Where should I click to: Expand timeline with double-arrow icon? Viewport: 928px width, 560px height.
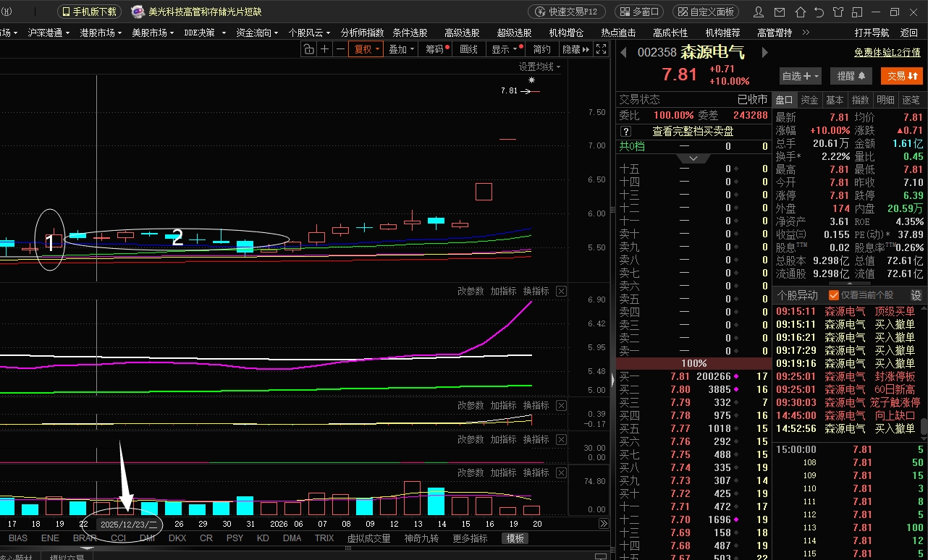(604, 523)
